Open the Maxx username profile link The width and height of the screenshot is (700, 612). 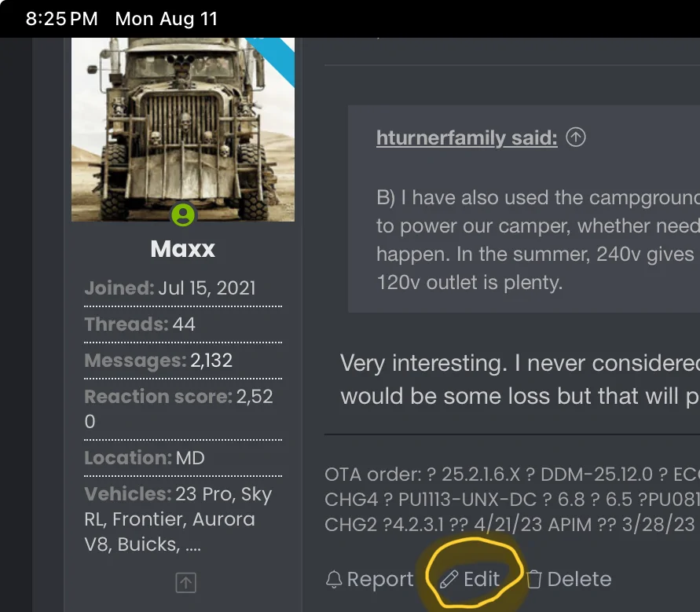click(182, 248)
